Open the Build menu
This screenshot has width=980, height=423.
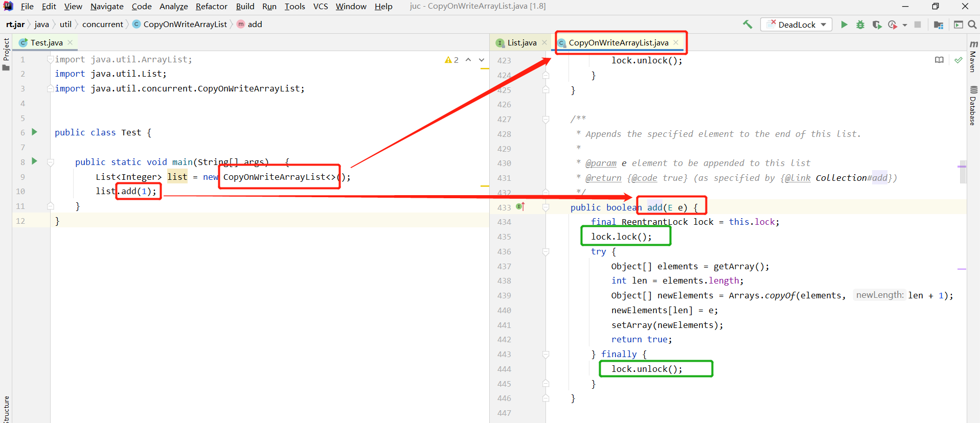tap(245, 6)
